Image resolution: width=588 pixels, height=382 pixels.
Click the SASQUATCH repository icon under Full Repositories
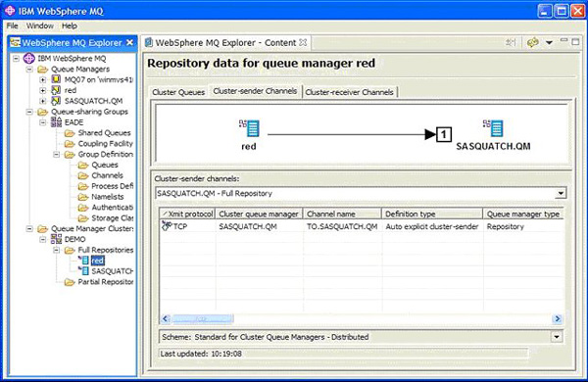(x=83, y=270)
